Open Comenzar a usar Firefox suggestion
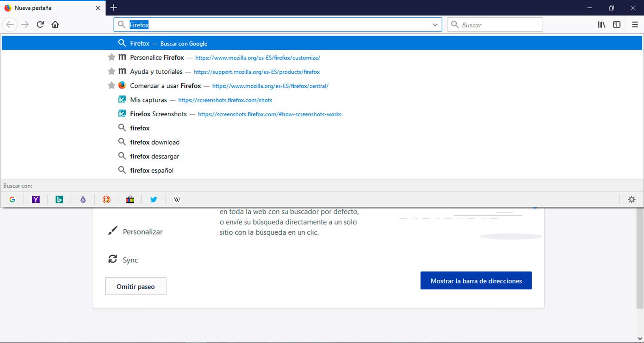Screen dimensions: 644x343 pyautogui.click(x=322, y=86)
